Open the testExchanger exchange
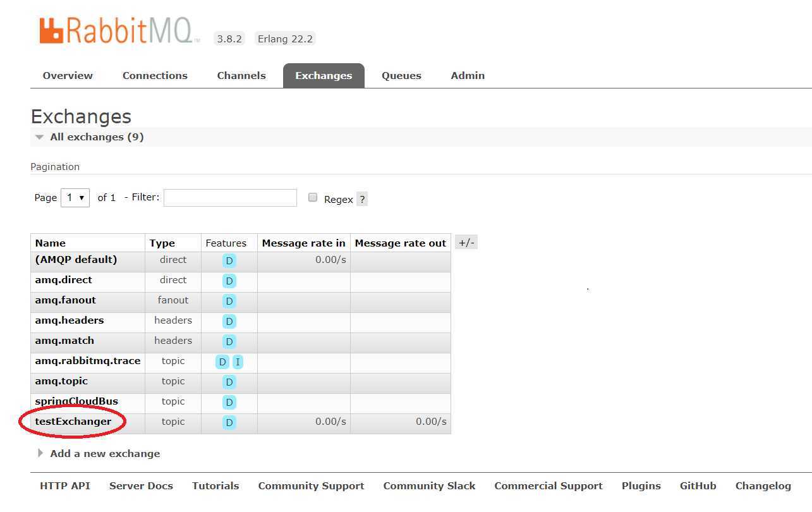The height and width of the screenshot is (512, 812). coord(73,422)
